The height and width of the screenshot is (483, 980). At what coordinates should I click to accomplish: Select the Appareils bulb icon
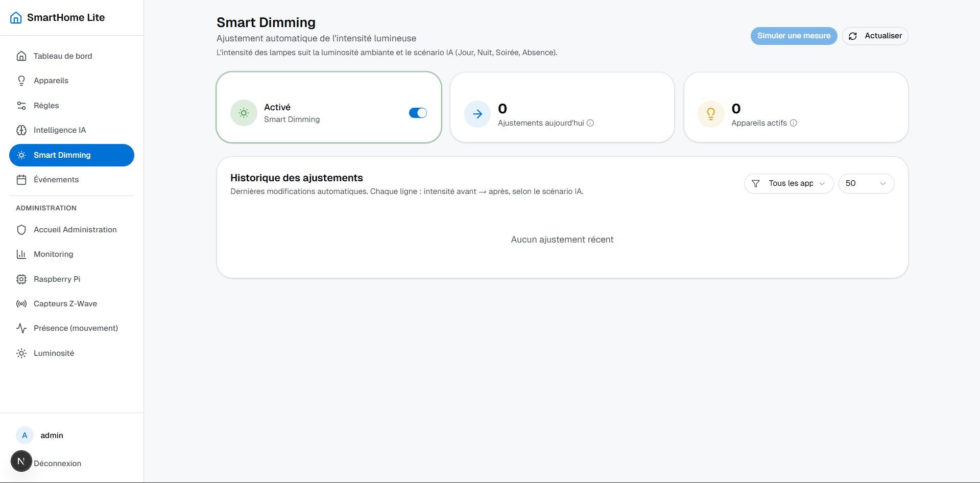[x=21, y=80]
